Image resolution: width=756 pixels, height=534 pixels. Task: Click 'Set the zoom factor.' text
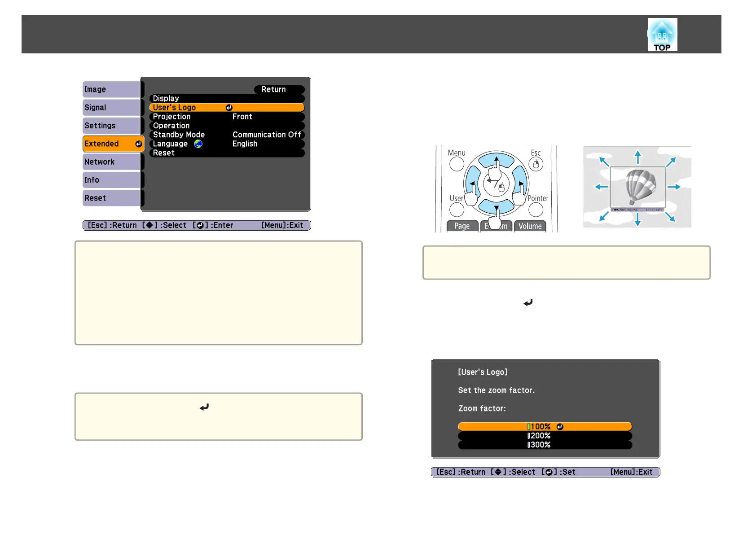point(497,390)
